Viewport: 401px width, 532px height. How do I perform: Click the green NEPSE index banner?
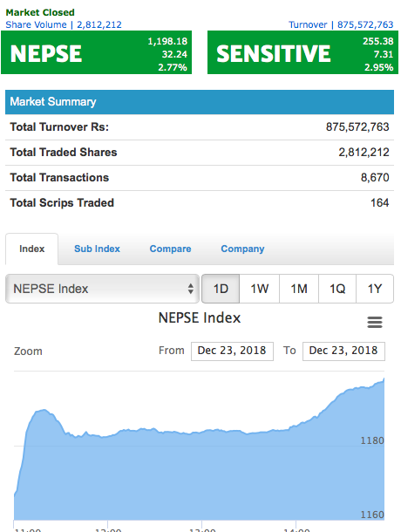[x=97, y=52]
